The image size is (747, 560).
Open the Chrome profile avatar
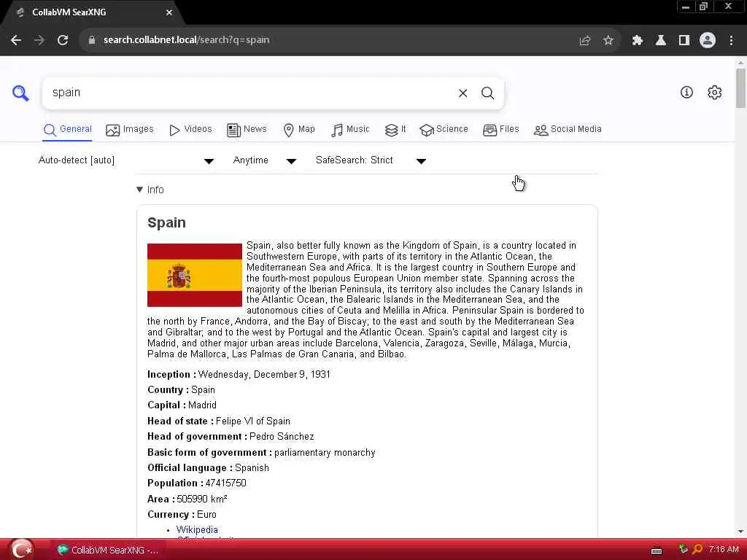click(708, 41)
